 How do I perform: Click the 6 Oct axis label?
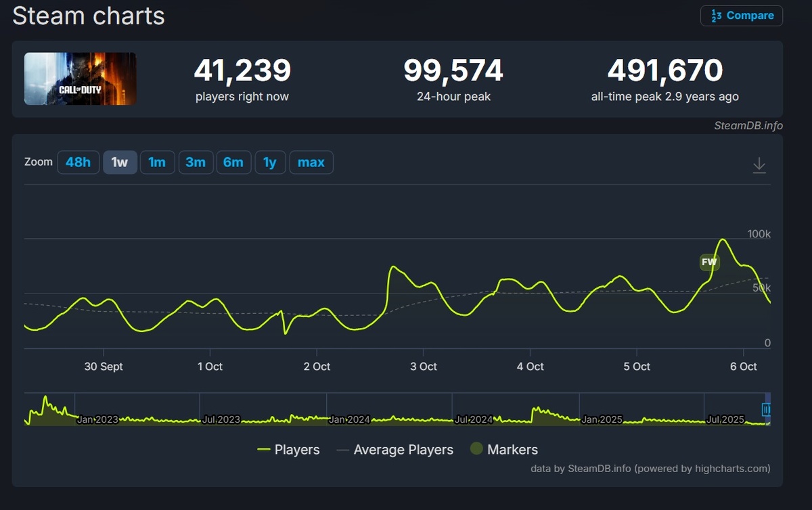click(x=744, y=367)
